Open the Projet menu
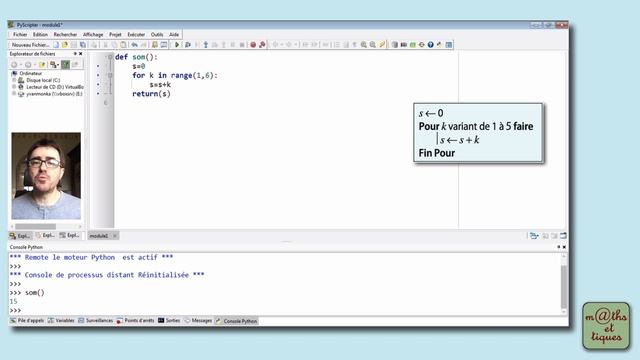 pyautogui.click(x=115, y=35)
